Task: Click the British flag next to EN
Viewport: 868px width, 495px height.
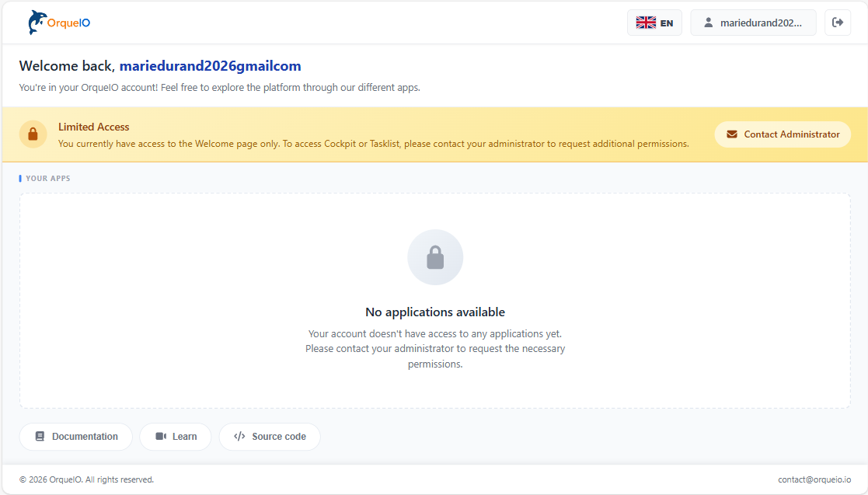Action: pyautogui.click(x=644, y=22)
